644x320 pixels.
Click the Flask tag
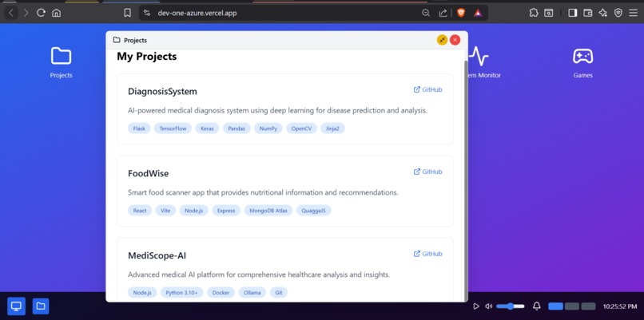pyautogui.click(x=139, y=128)
